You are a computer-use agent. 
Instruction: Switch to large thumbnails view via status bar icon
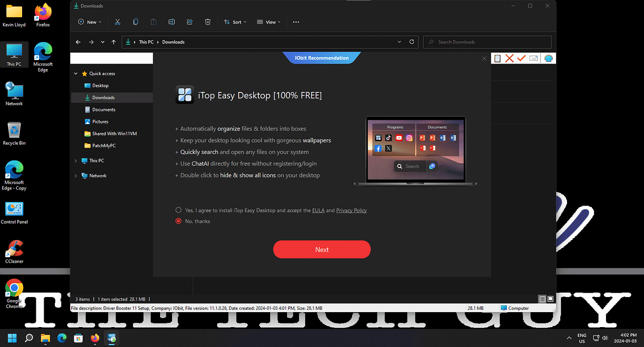coord(550,299)
